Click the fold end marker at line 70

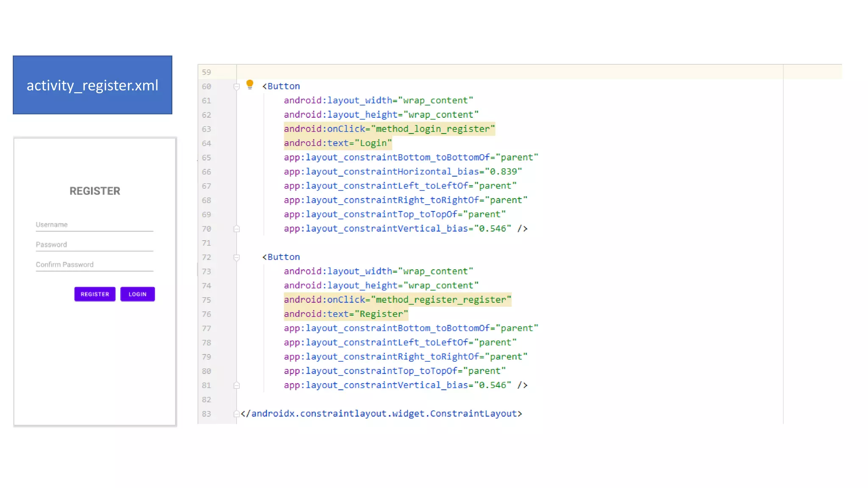click(237, 229)
